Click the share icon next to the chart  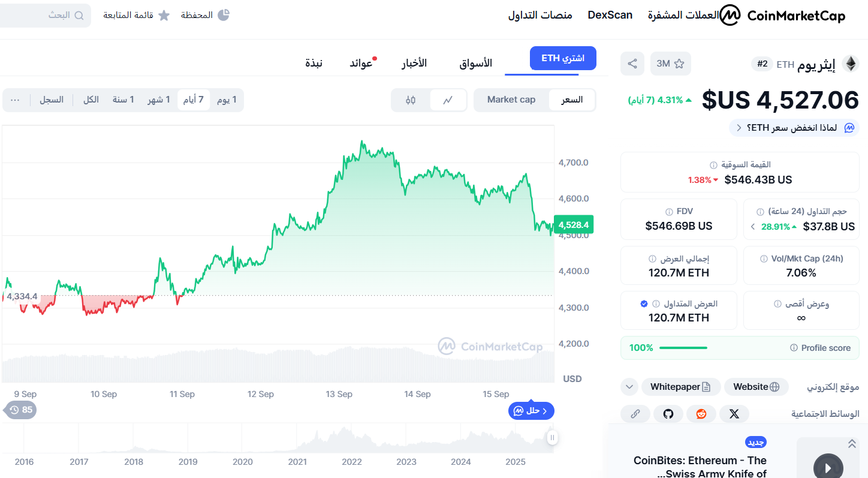coord(632,63)
